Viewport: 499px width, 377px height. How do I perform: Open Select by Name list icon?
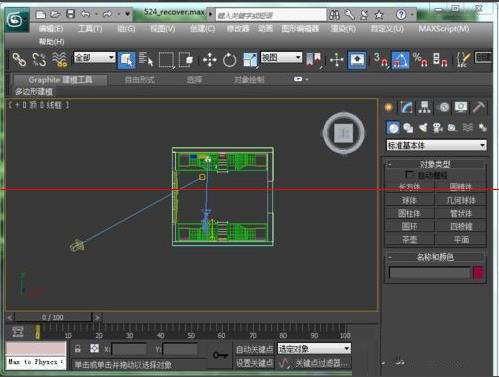[x=146, y=60]
